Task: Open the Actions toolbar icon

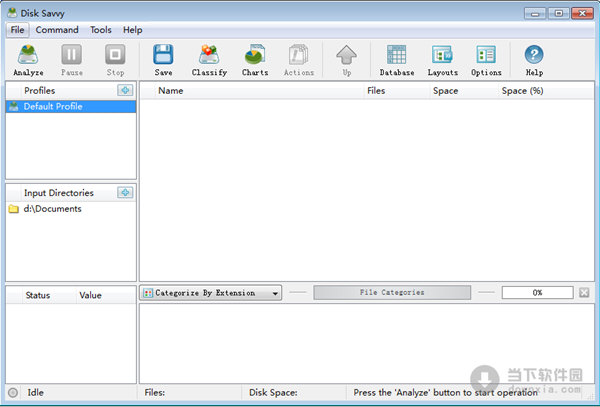Action: (298, 60)
